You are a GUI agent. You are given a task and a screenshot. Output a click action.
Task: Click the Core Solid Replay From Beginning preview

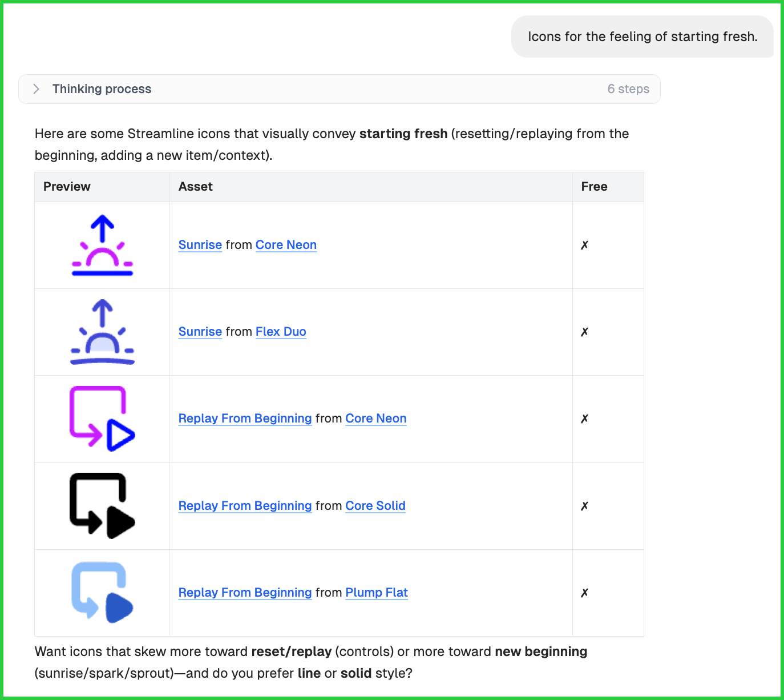click(102, 506)
